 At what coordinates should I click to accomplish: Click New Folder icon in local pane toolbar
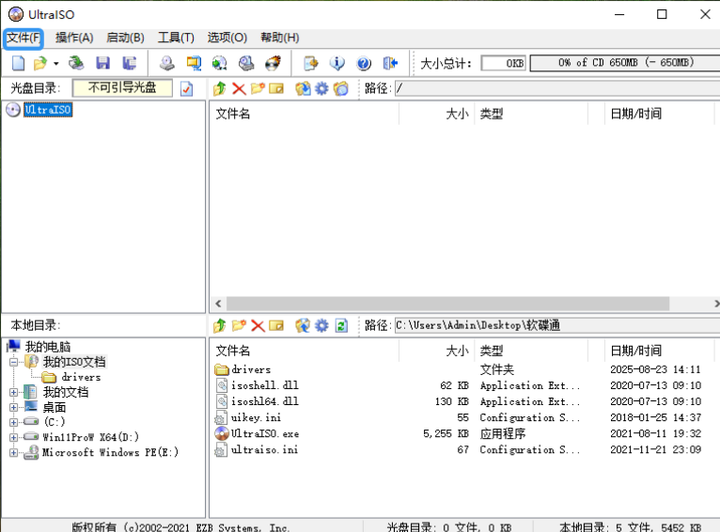click(239, 325)
